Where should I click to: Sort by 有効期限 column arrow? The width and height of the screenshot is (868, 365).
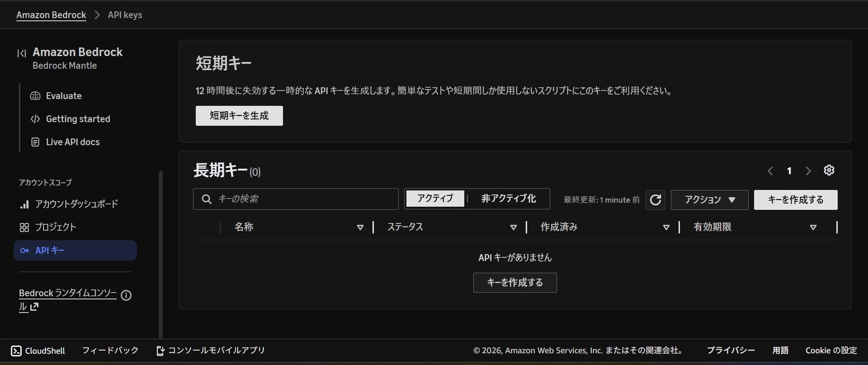813,227
